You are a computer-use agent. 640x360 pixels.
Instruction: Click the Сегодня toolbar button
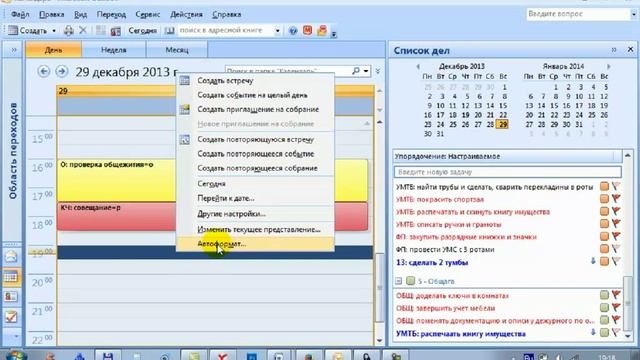pyautogui.click(x=142, y=31)
